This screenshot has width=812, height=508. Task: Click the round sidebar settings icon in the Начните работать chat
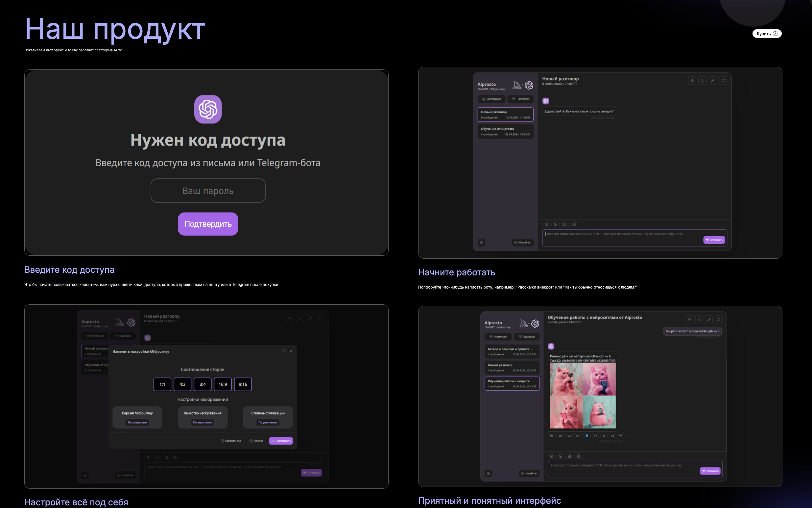[481, 242]
